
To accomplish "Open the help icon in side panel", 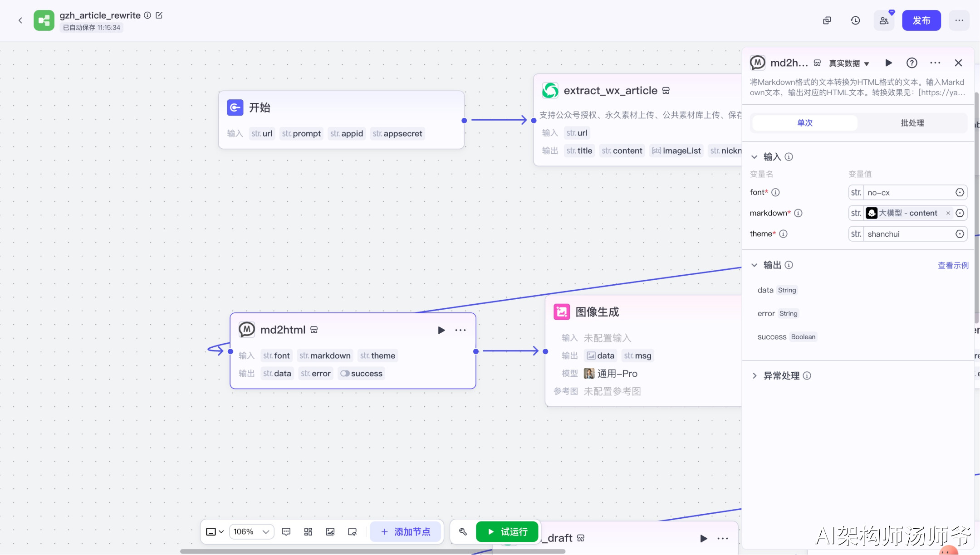I will click(911, 63).
